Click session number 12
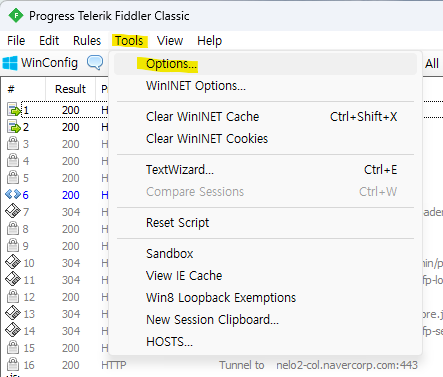 [29, 297]
